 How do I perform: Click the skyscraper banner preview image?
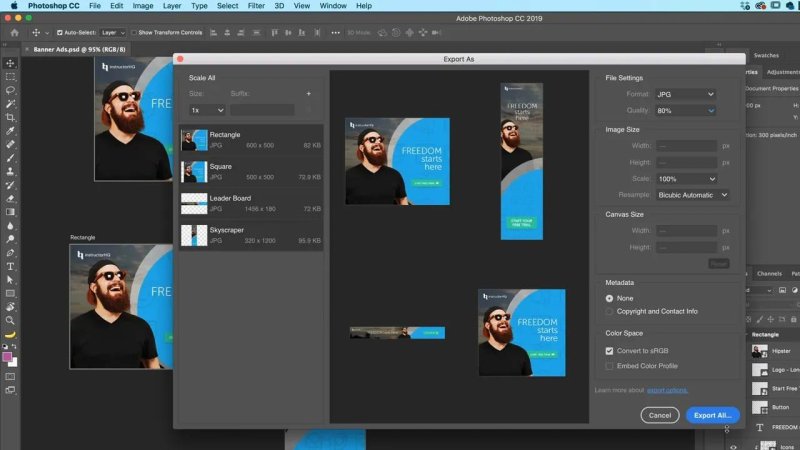pos(521,161)
